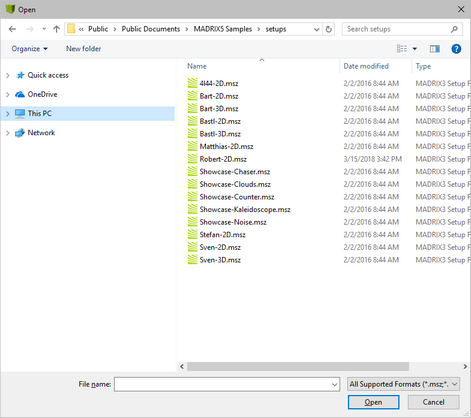Select Public in the breadcrumb path

pos(98,29)
